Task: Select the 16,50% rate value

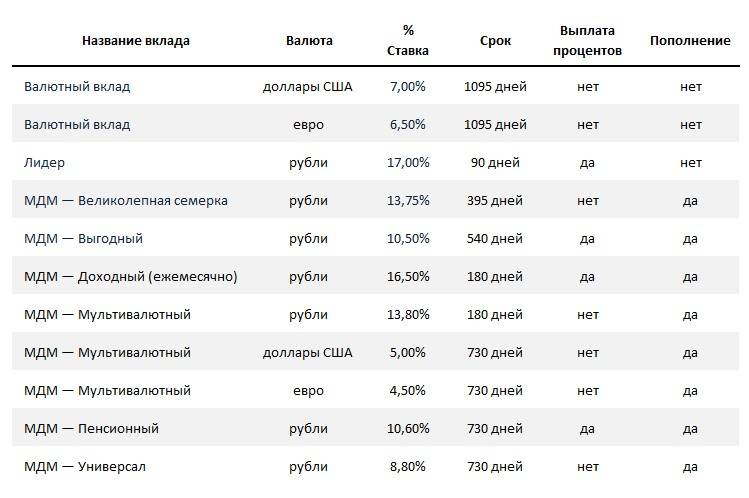Action: point(408,277)
